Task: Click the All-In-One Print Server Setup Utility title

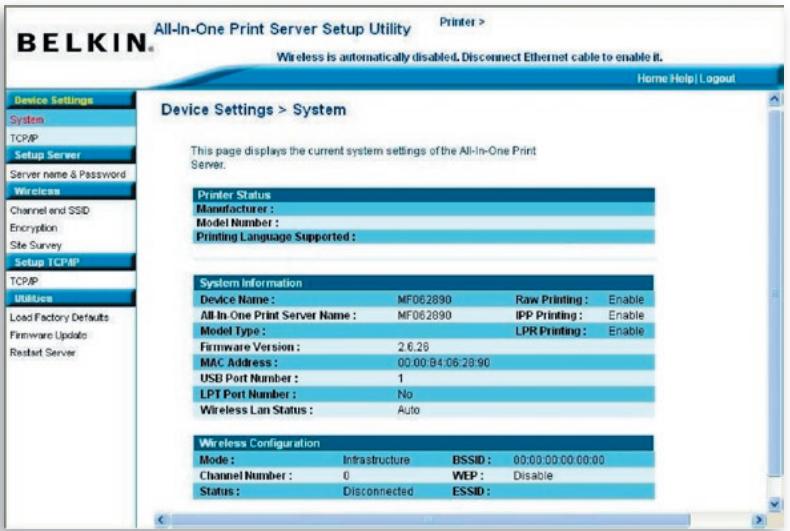Action: [282, 29]
